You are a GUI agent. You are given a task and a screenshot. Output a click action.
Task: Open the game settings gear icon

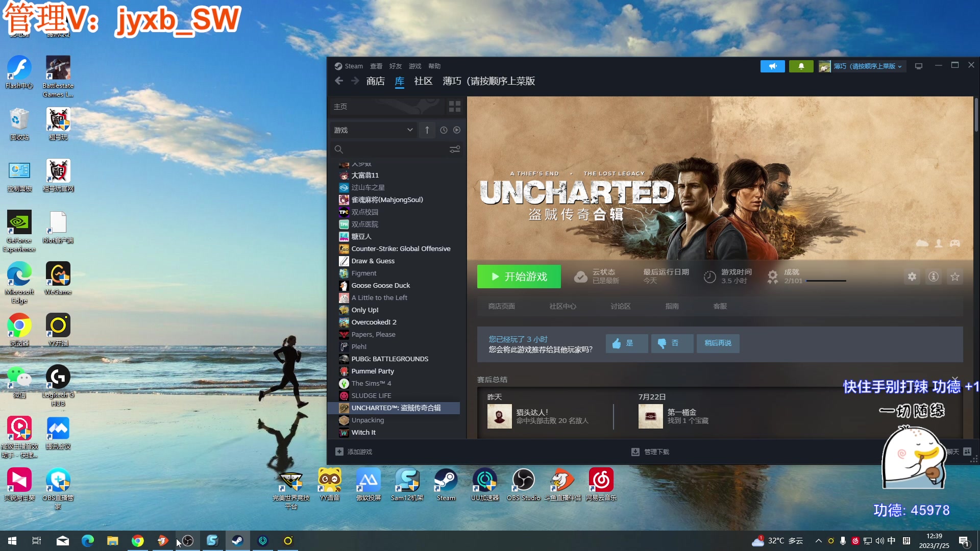click(x=912, y=277)
